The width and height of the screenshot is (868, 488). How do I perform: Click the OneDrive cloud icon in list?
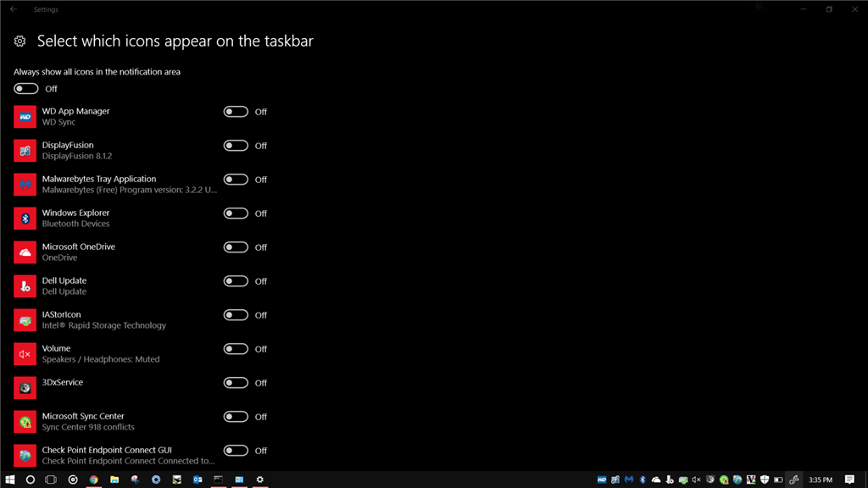(25, 252)
